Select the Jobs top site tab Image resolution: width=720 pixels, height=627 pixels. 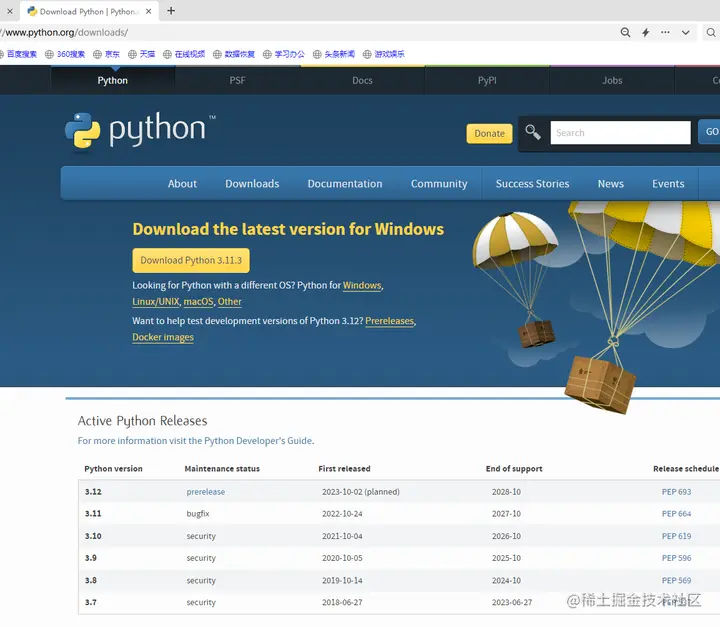612,80
